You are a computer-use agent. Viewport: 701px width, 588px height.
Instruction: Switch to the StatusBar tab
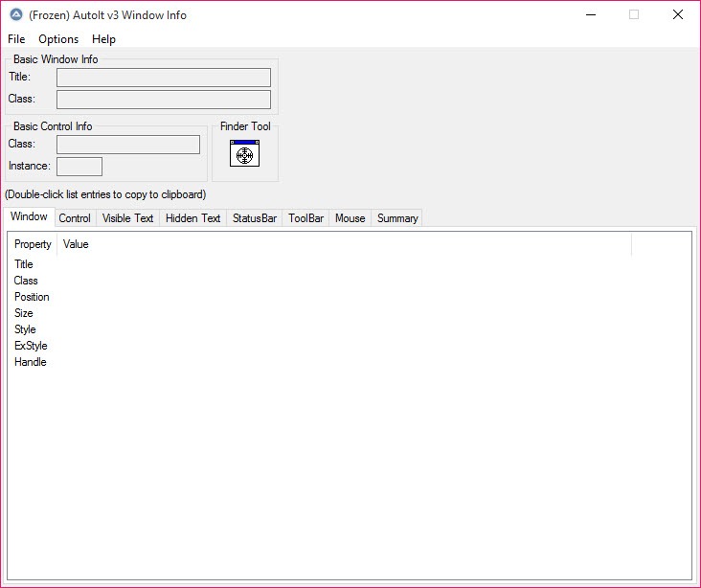point(255,218)
